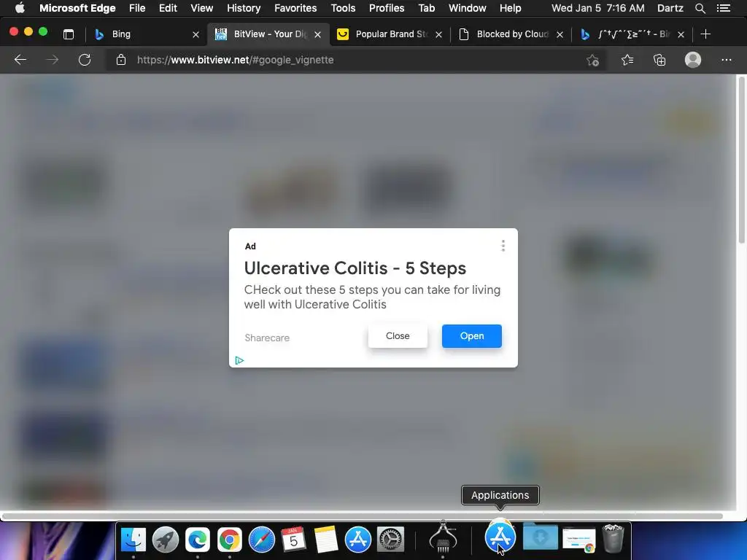Open Launchpad from the Dock
The height and width of the screenshot is (560, 747).
coord(166,540)
